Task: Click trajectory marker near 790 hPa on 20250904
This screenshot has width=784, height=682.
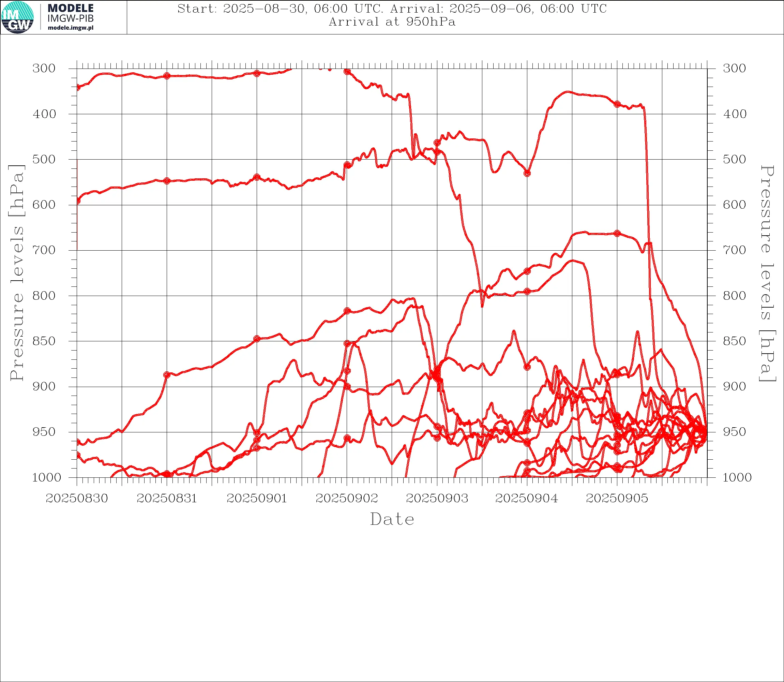Action: click(527, 291)
